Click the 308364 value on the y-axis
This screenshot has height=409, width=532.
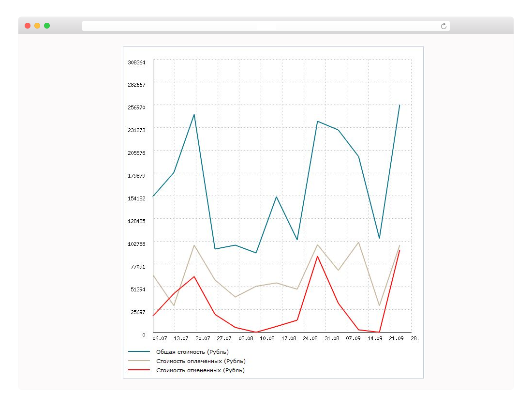[x=136, y=62]
